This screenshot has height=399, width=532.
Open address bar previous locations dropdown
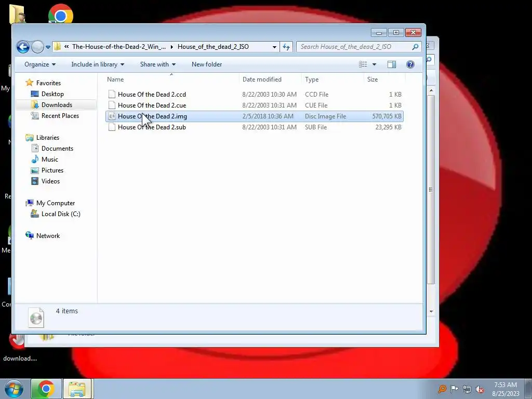coord(274,47)
